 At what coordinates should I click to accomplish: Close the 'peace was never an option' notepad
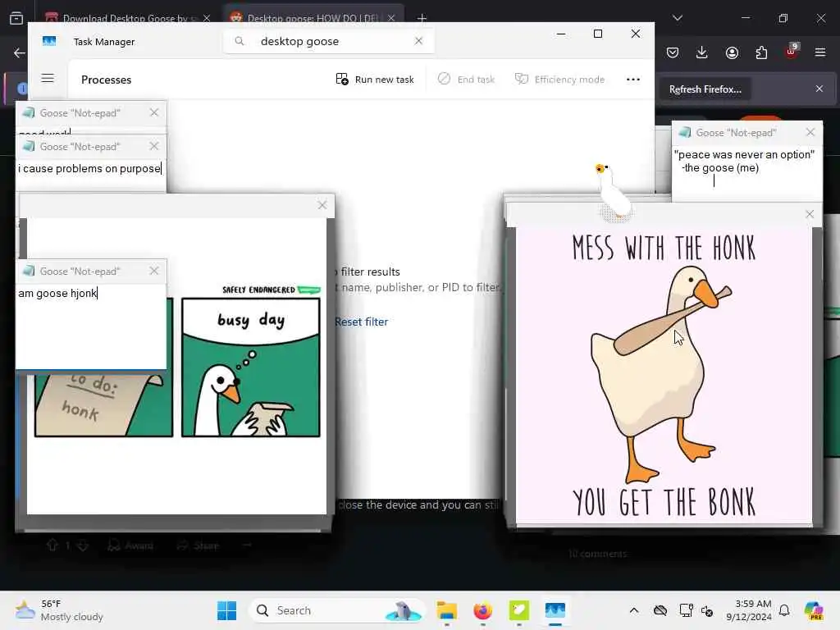click(x=810, y=132)
